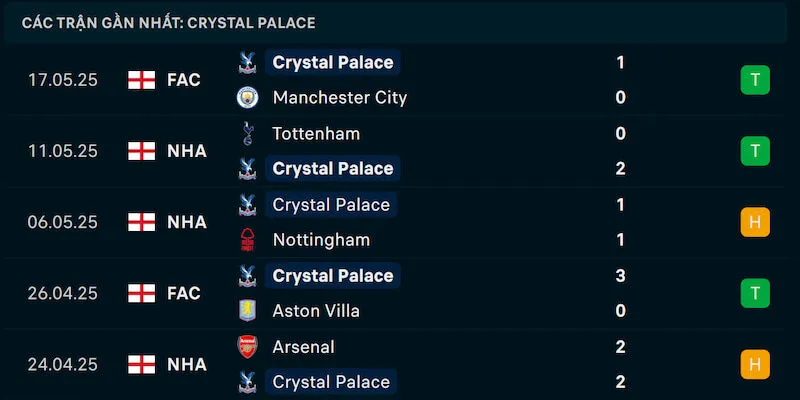Click the Arsenal club crest
Viewport: 800px width, 400px height.
click(x=247, y=347)
